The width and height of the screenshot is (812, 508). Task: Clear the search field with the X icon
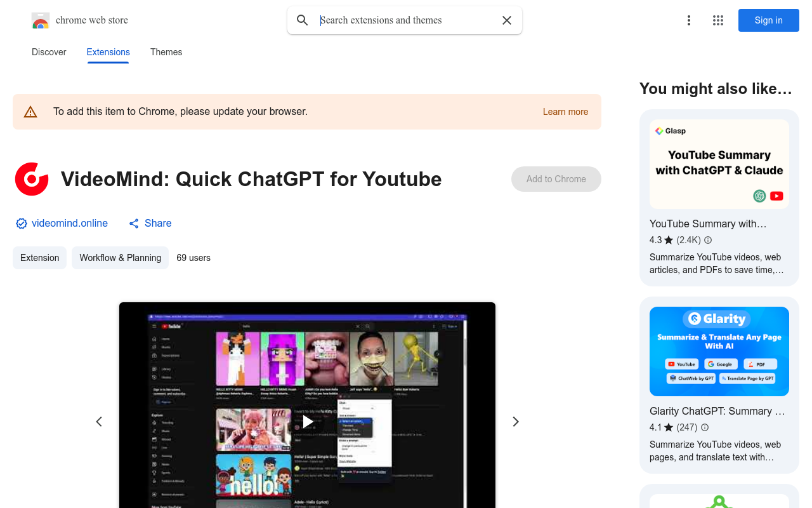click(x=507, y=20)
